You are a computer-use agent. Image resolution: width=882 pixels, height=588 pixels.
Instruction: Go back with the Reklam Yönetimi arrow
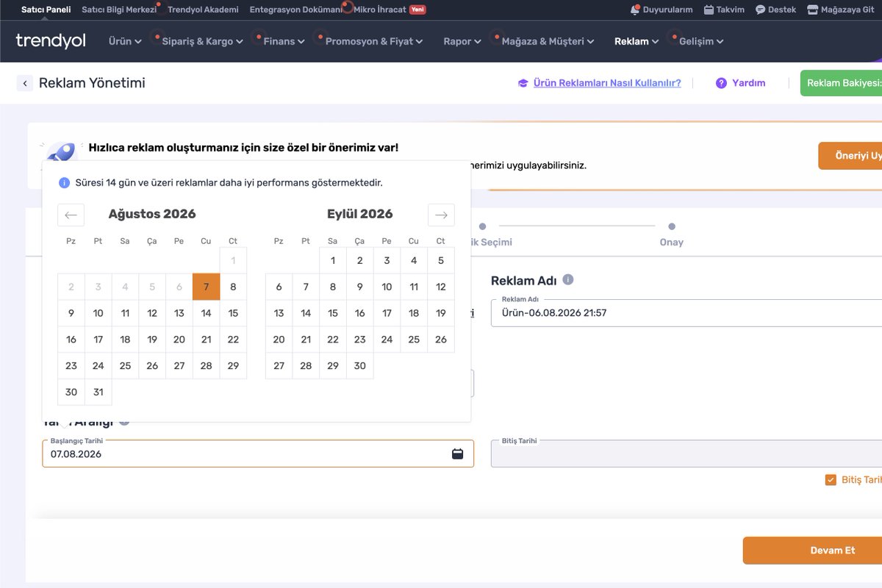point(25,83)
